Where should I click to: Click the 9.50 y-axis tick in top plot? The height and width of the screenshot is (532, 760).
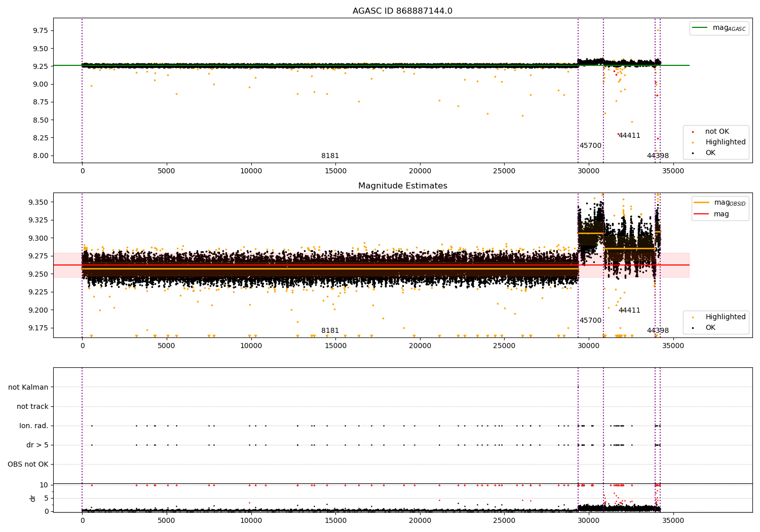coord(41,49)
